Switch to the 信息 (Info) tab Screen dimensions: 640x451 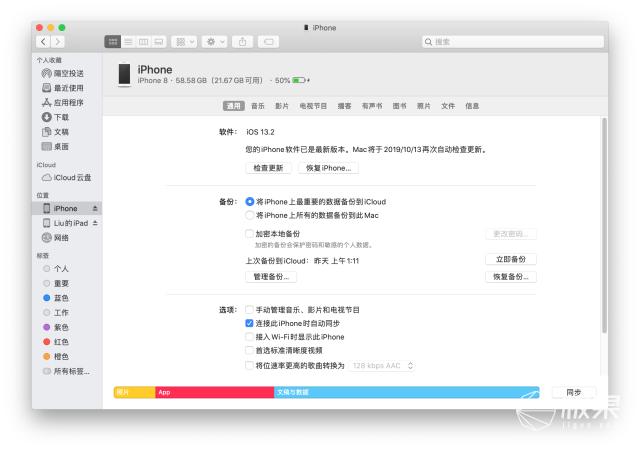472,106
